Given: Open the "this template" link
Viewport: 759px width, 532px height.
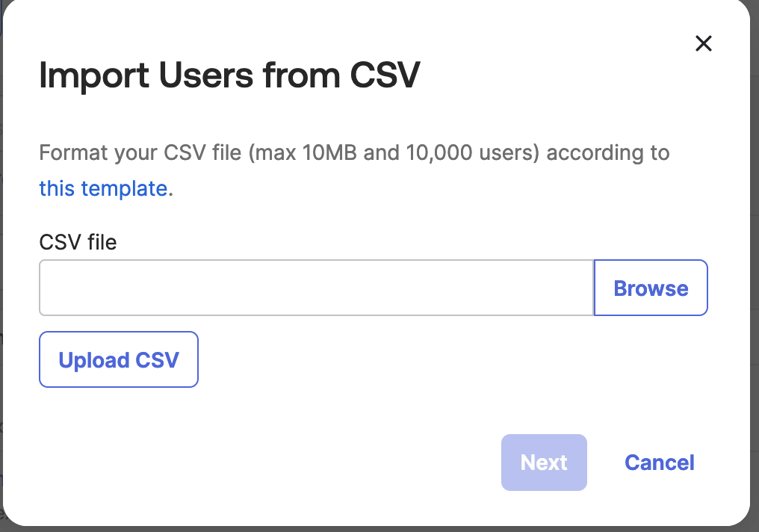Looking at the screenshot, I should 103,188.
